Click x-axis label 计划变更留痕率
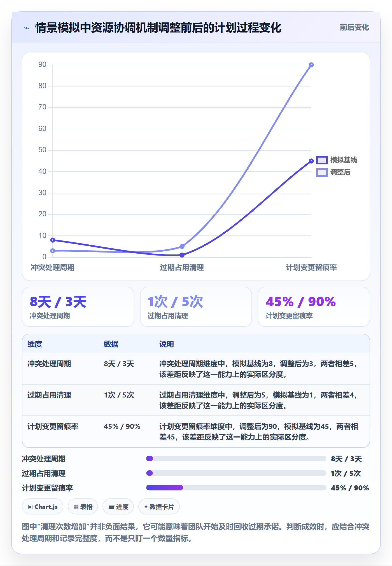Image resolution: width=392 pixels, height=566 pixels. (311, 268)
